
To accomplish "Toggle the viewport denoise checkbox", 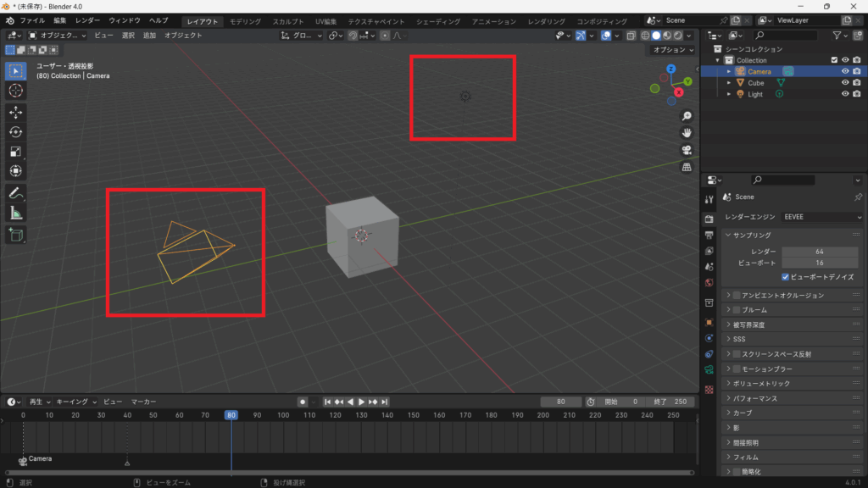I will (786, 277).
